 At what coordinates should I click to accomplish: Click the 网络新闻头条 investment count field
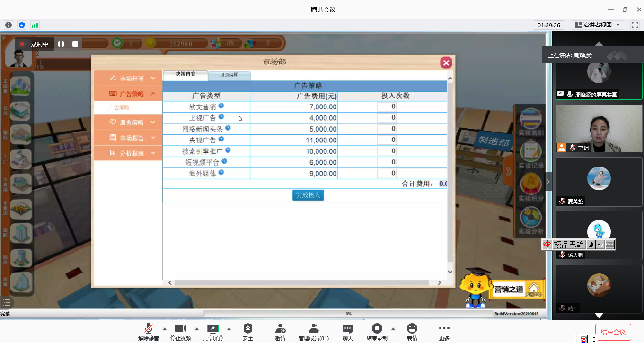click(387, 129)
